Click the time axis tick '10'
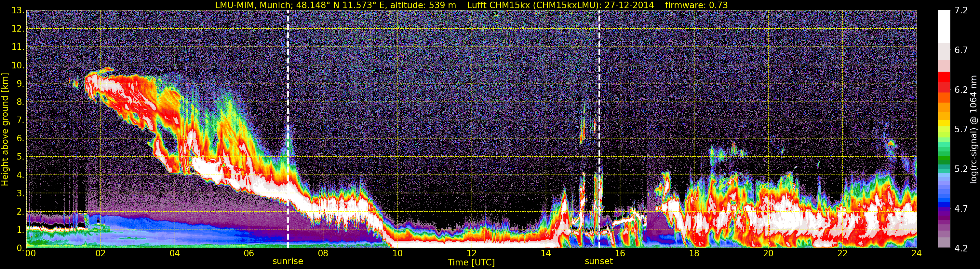Image resolution: width=980 pixels, height=269 pixels. pyautogui.click(x=397, y=253)
